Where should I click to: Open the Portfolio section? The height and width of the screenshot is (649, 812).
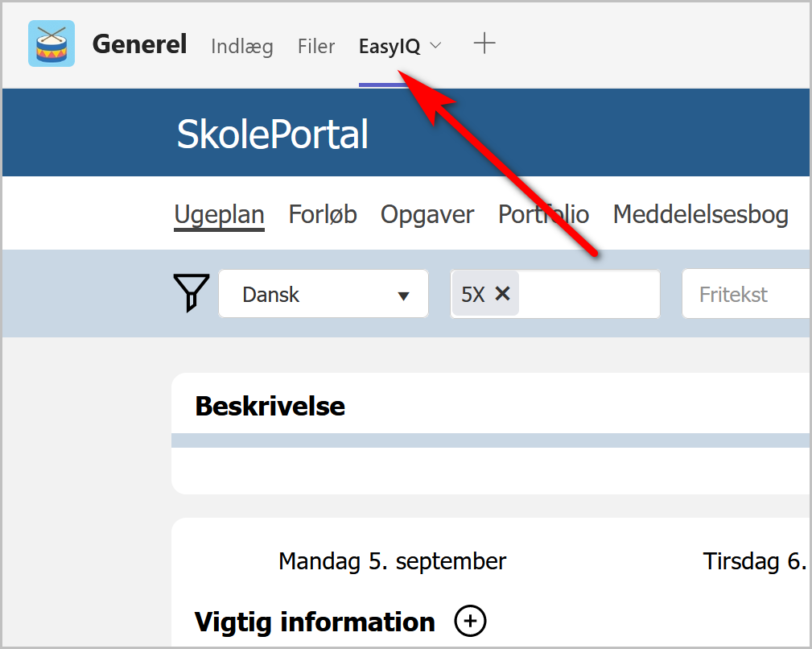click(543, 214)
